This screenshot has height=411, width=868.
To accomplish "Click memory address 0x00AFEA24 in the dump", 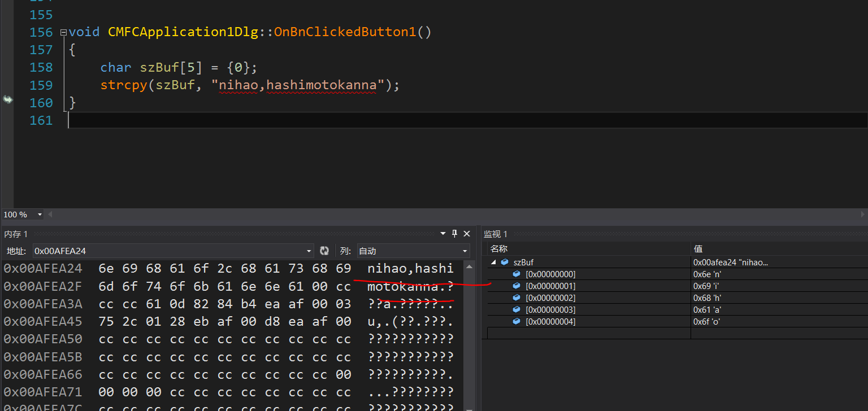I will [43, 268].
